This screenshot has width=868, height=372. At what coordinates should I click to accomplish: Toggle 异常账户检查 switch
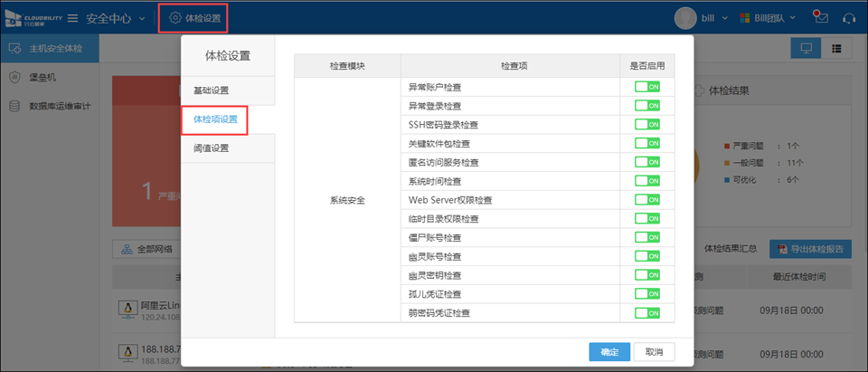(x=647, y=87)
